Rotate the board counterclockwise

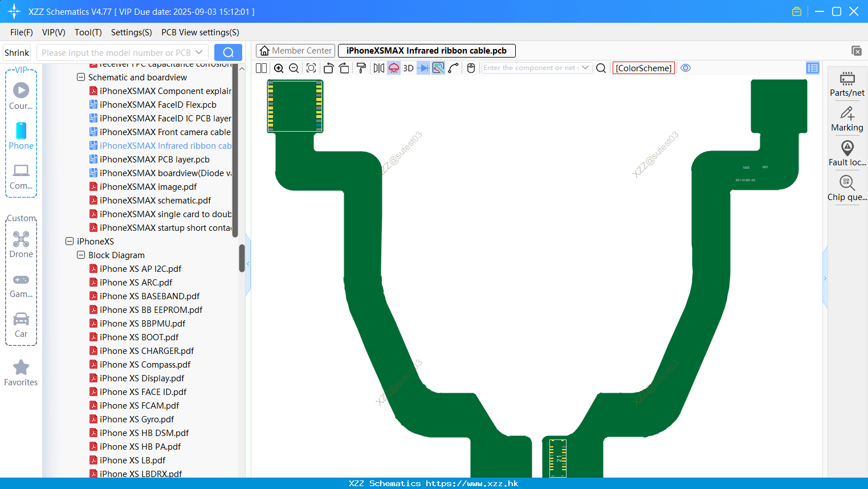tap(328, 68)
